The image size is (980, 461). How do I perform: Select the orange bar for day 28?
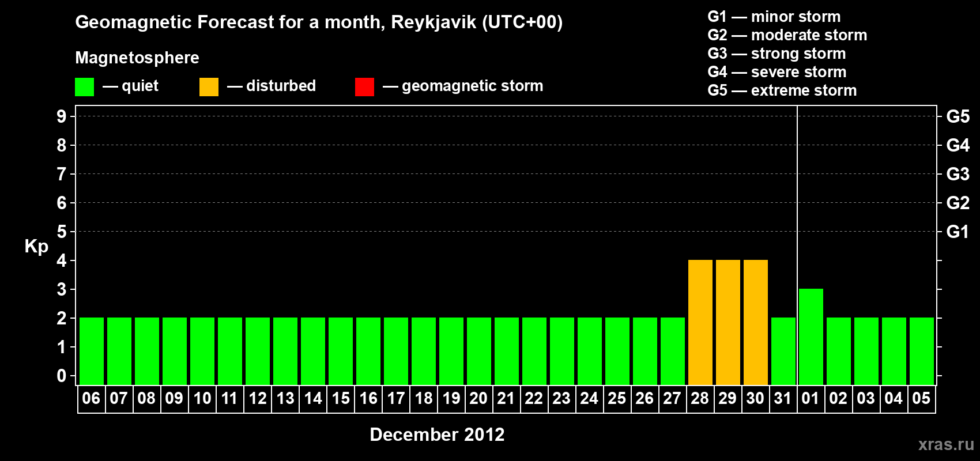click(x=700, y=322)
